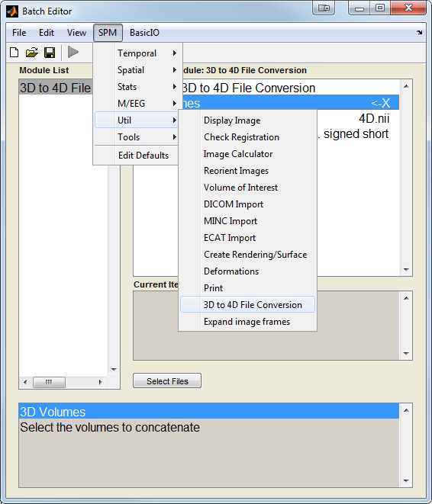Select the highlighted row marked <-X
This screenshot has height=504, width=432.
(x=291, y=103)
